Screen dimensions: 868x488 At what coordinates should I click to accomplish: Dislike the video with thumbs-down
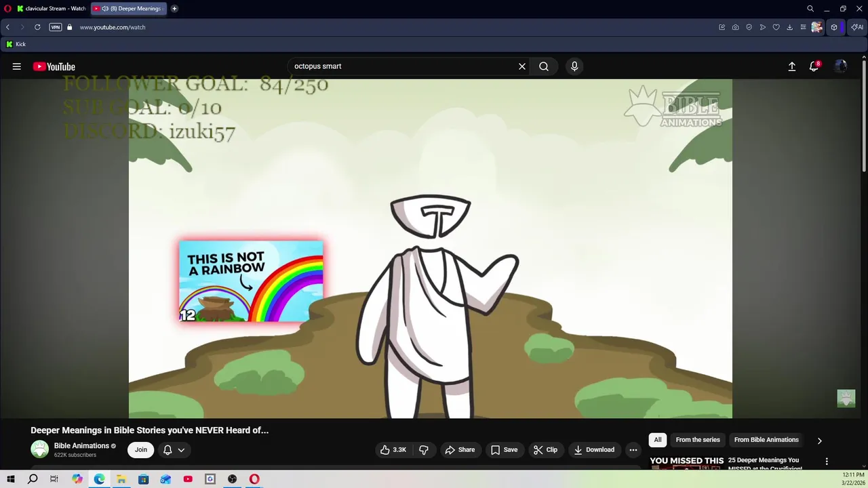(x=424, y=449)
